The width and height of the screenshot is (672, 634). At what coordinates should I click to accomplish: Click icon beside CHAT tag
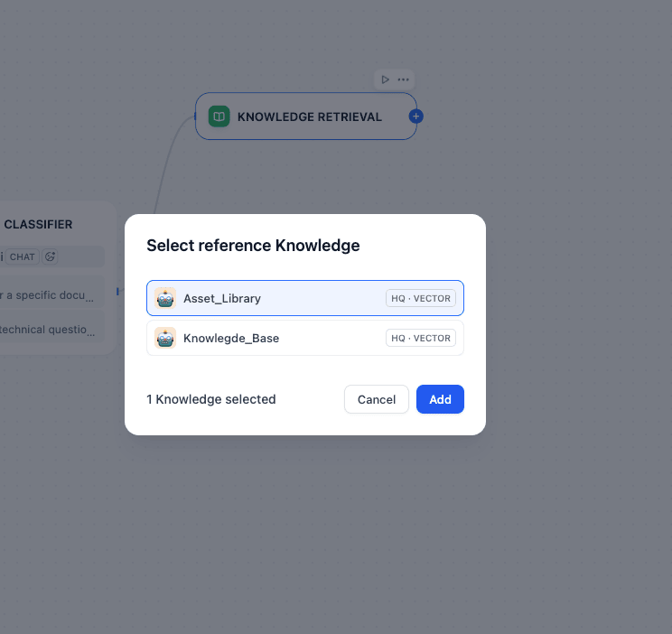pos(50,256)
